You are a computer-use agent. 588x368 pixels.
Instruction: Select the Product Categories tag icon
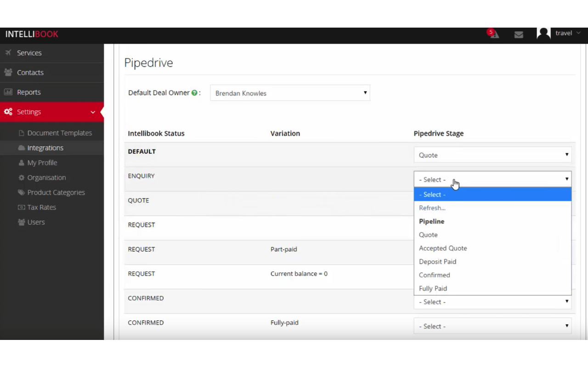(22, 192)
